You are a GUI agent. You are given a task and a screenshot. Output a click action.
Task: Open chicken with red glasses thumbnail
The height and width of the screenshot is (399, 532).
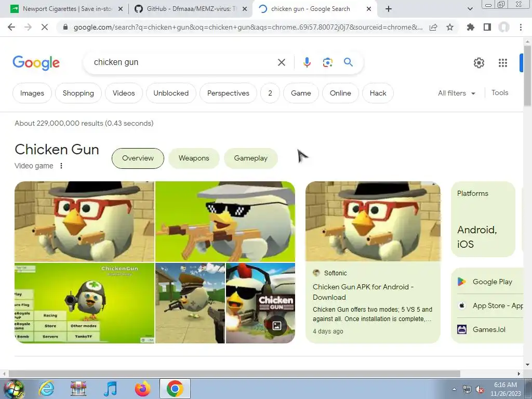[x=84, y=221]
